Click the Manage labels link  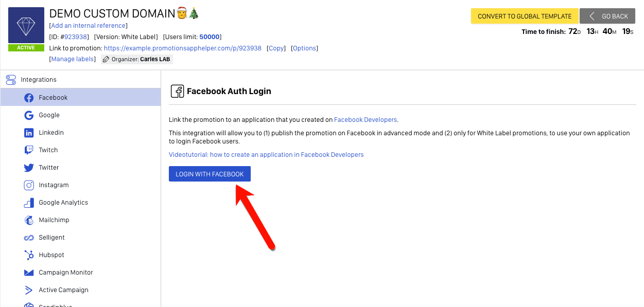(x=72, y=59)
